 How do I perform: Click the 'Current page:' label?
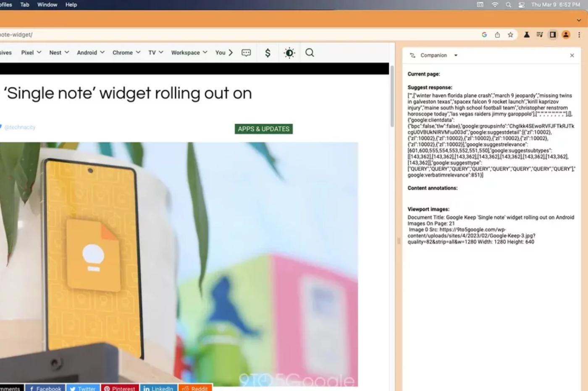coord(424,74)
